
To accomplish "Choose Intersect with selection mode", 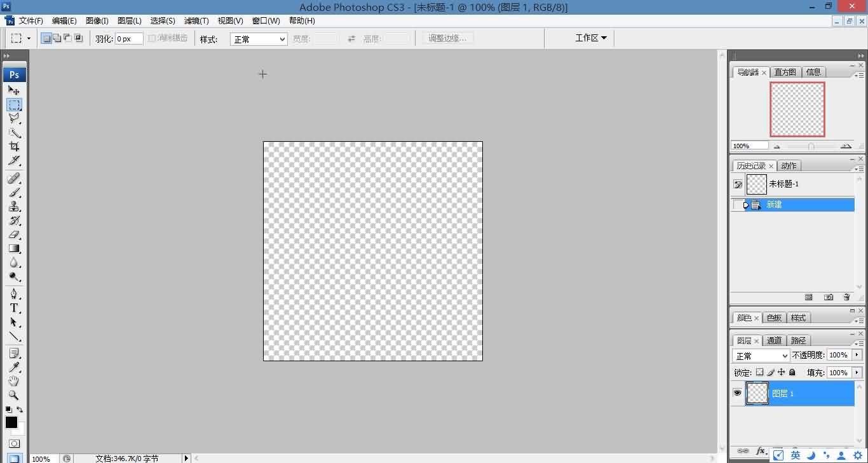I will tap(78, 38).
